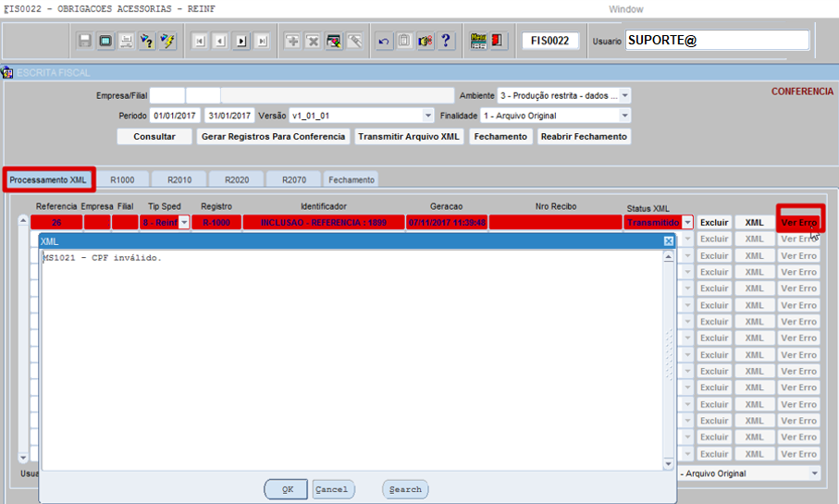The image size is (839, 504).
Task: Switch to the R2020 tab
Action: click(237, 179)
